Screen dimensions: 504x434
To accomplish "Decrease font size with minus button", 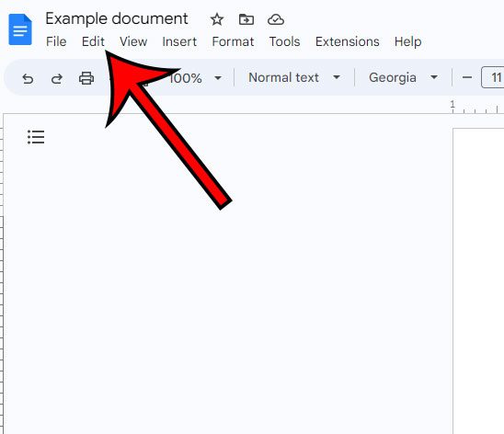I will (x=466, y=77).
